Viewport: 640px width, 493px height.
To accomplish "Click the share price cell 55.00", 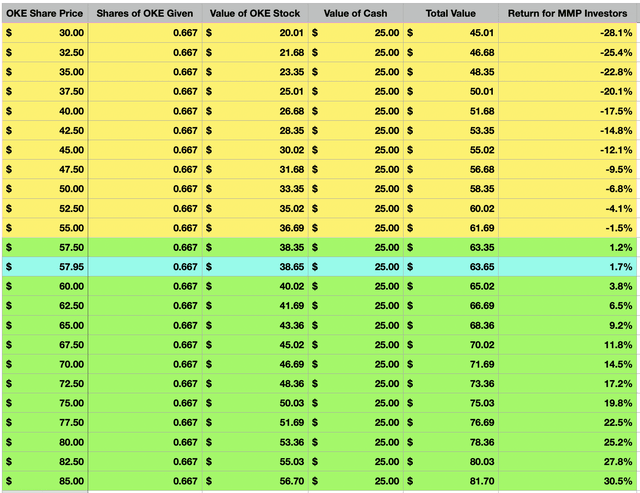I will (45, 228).
